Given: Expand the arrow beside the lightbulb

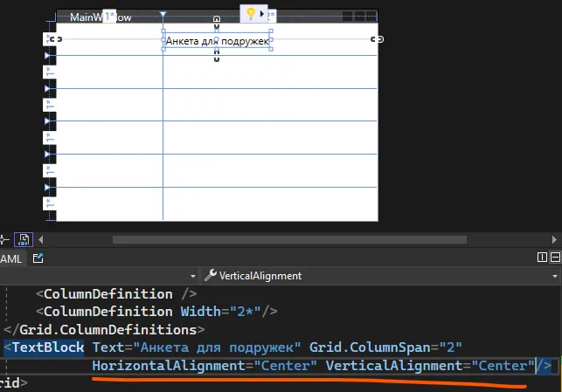Looking at the screenshot, I should [262, 14].
